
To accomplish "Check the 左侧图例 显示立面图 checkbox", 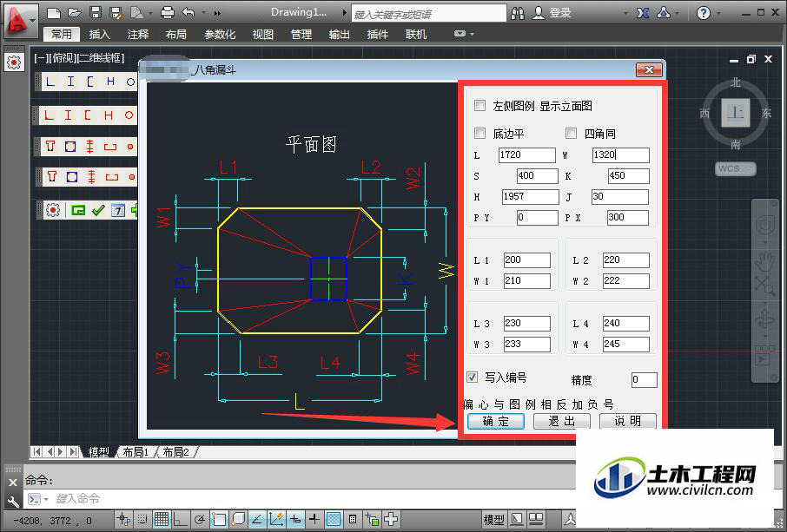I will [x=480, y=106].
